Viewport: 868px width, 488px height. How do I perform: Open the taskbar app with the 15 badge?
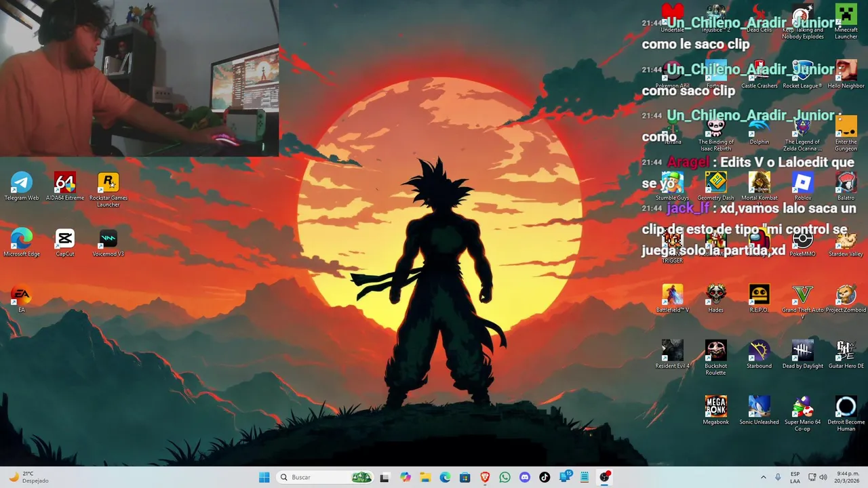click(x=565, y=477)
